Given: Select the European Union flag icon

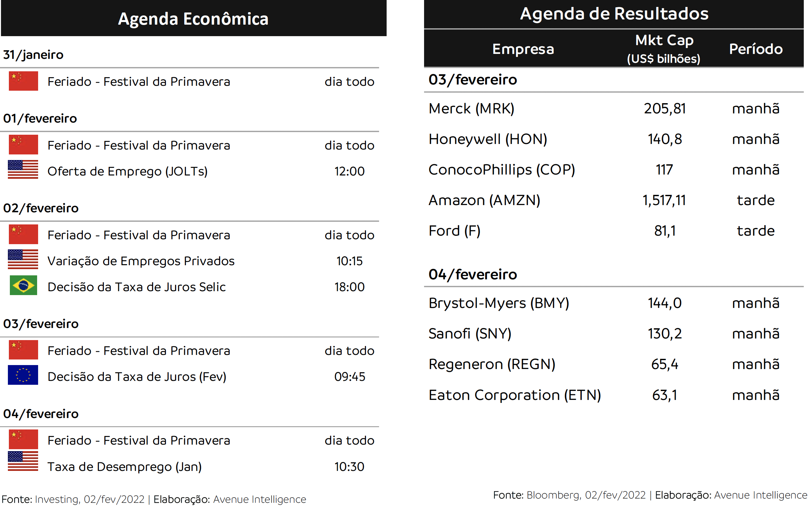Looking at the screenshot, I should (23, 375).
